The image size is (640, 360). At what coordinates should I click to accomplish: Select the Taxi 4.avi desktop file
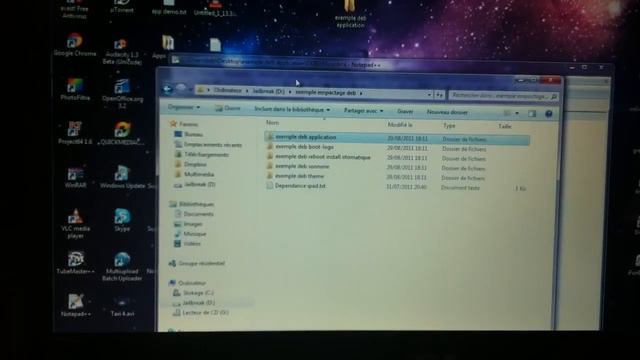pyautogui.click(x=122, y=307)
